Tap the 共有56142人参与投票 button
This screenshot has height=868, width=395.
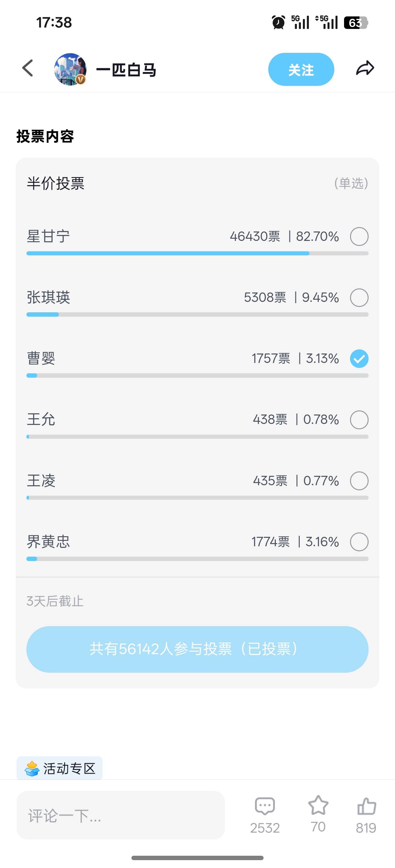[x=197, y=649]
